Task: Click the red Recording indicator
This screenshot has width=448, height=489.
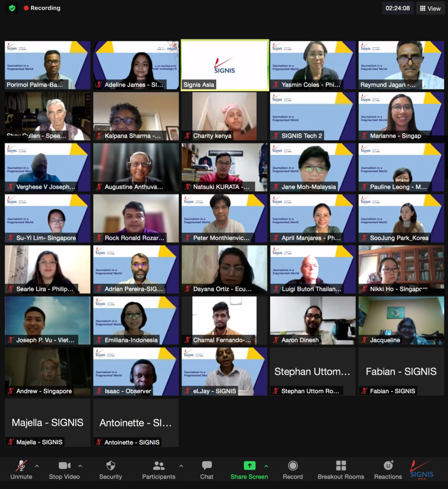Action: pos(42,8)
